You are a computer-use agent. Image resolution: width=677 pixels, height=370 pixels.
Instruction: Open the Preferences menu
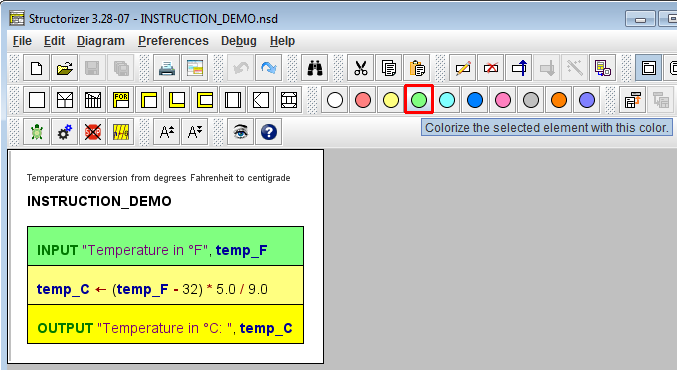pyautogui.click(x=173, y=41)
